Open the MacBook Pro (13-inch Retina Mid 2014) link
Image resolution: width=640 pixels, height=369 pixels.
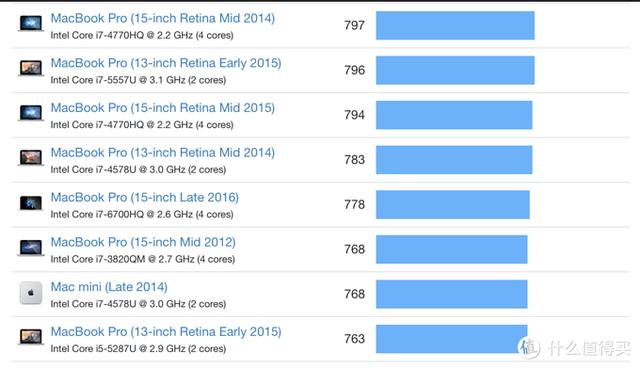[162, 153]
